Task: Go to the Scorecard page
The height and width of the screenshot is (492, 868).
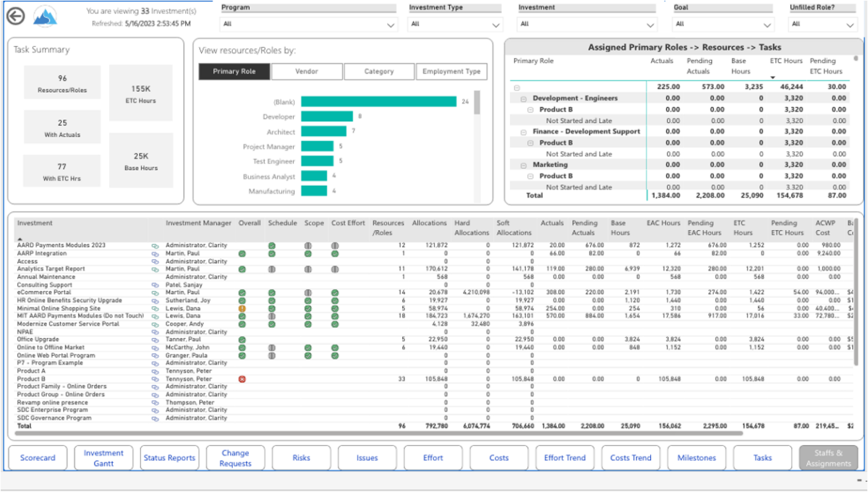Action: [x=38, y=458]
